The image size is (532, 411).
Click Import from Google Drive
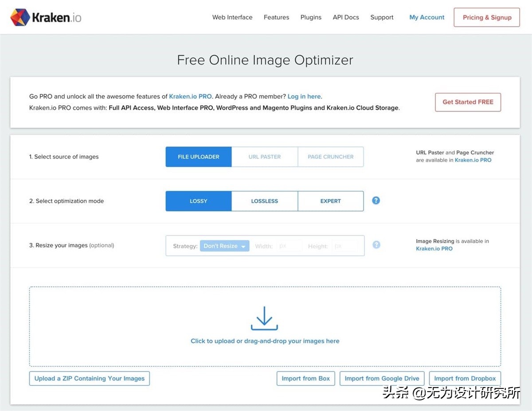[382, 379]
